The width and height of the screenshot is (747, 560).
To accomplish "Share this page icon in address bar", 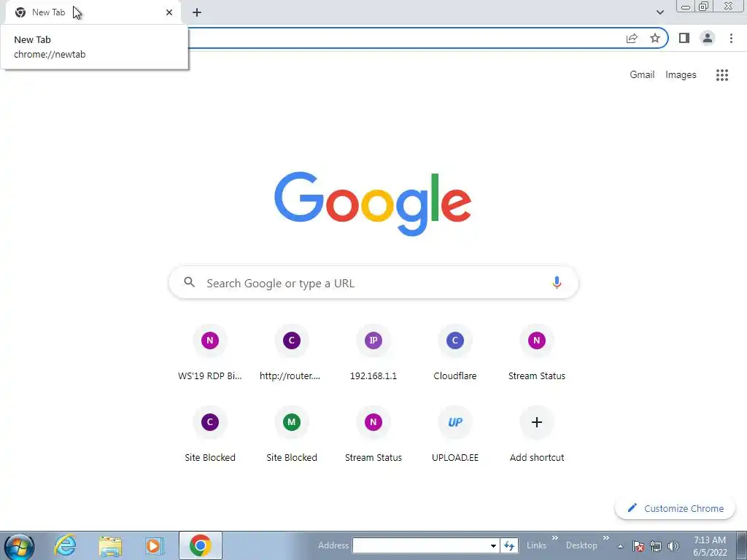I will [632, 38].
